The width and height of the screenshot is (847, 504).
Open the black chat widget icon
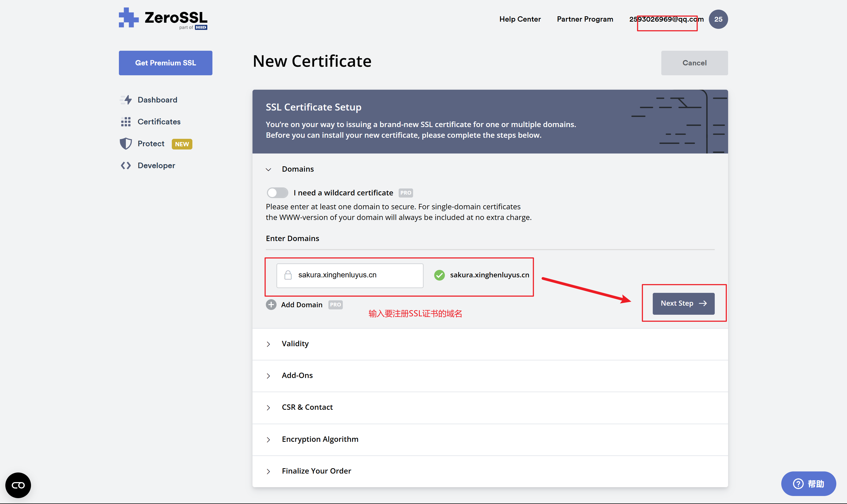[18, 485]
